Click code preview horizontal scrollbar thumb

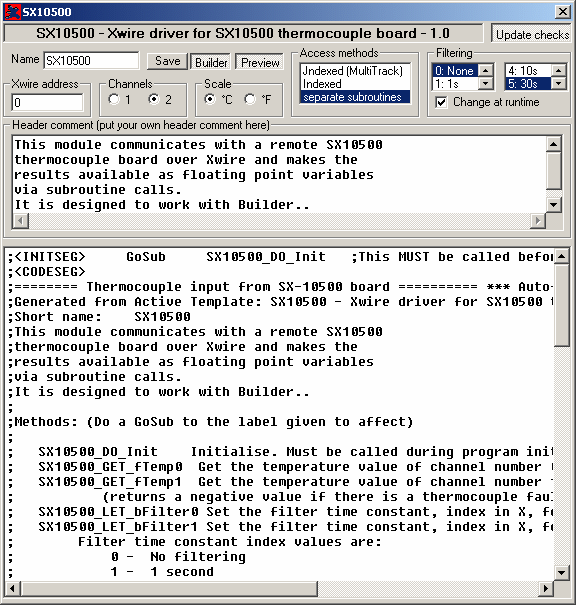[x=169, y=588]
